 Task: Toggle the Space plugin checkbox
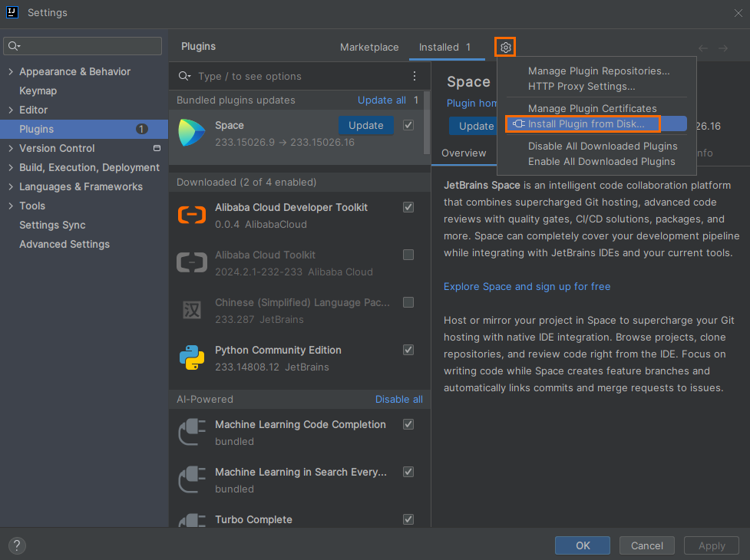408,125
